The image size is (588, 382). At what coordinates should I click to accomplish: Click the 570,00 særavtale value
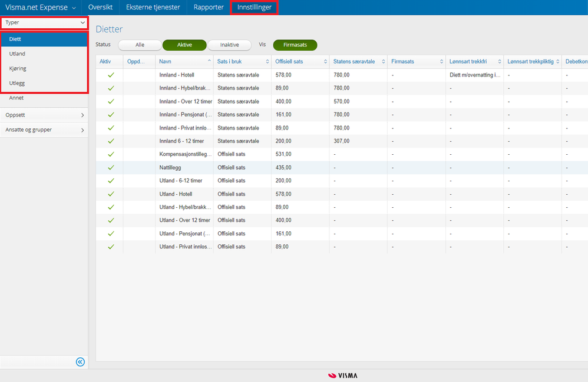(341, 101)
